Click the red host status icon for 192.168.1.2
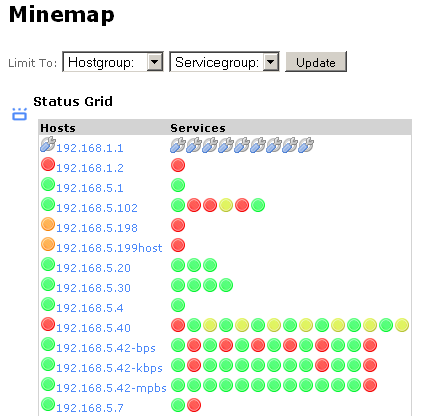 (x=48, y=164)
